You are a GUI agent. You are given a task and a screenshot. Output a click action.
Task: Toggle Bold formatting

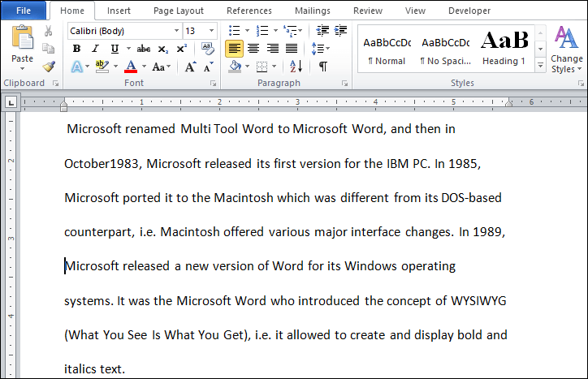coord(76,49)
